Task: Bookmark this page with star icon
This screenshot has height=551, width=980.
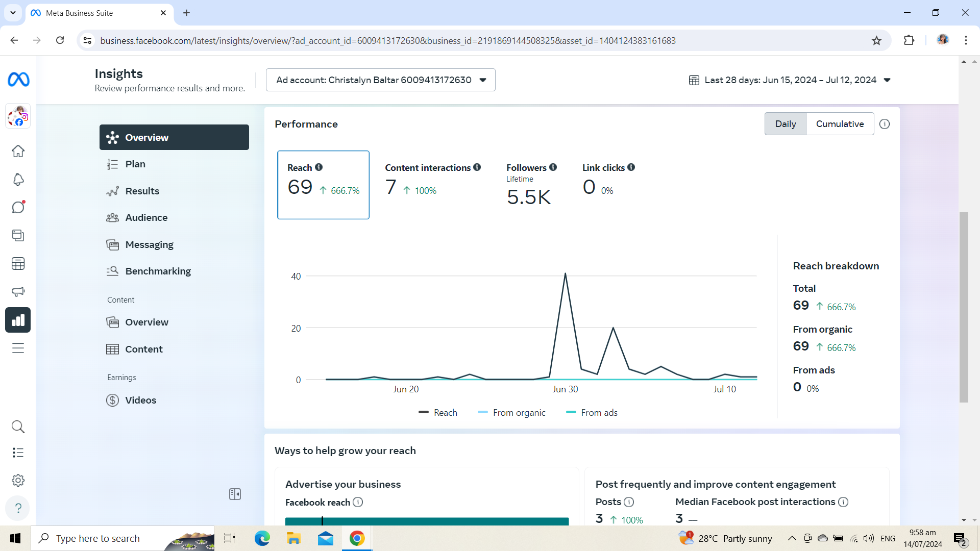Action: tap(876, 40)
